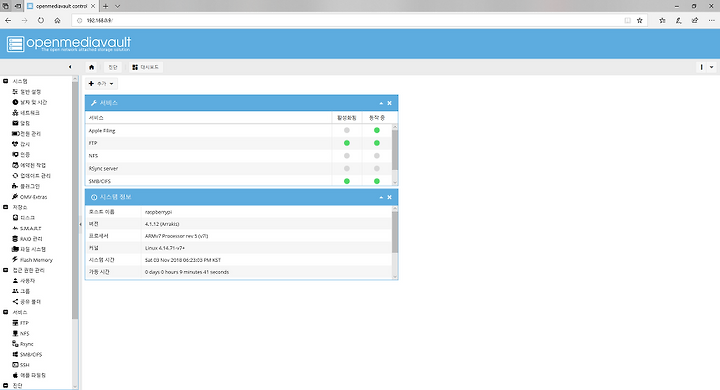Click the Home icon in breadcrumb bar

(x=91, y=67)
